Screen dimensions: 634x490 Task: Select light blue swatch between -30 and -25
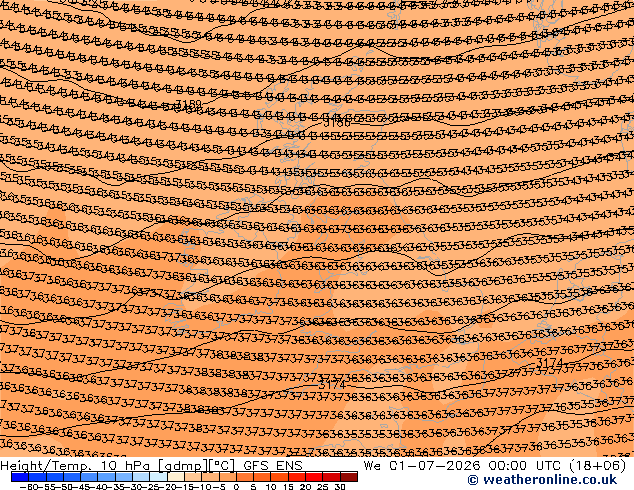click(141, 477)
